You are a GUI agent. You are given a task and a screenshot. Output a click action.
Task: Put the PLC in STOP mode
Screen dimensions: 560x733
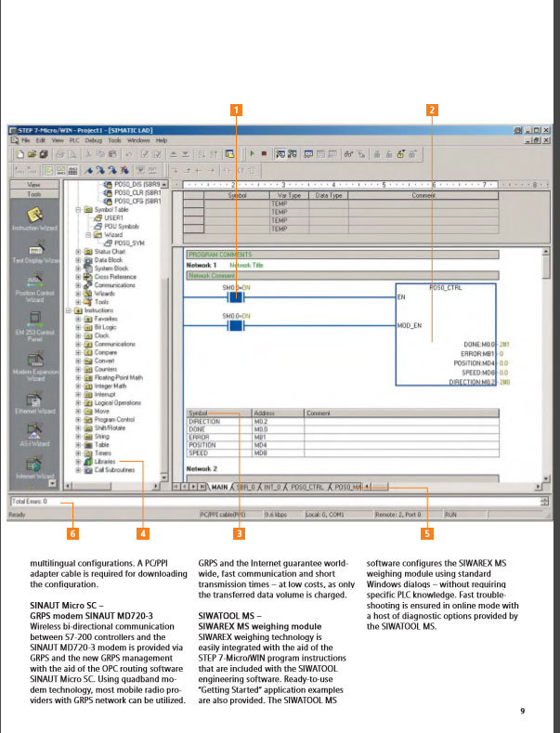point(264,153)
